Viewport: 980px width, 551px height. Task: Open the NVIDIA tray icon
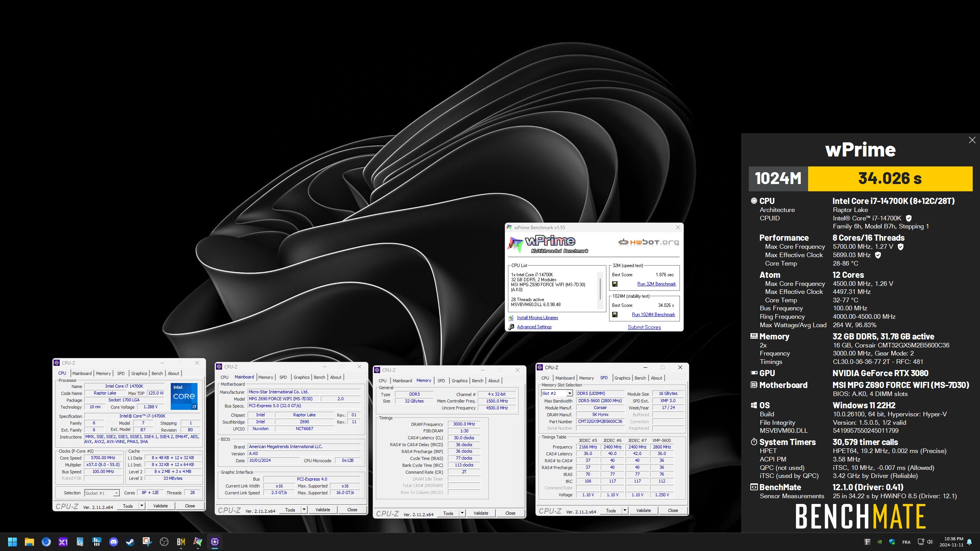click(880, 542)
